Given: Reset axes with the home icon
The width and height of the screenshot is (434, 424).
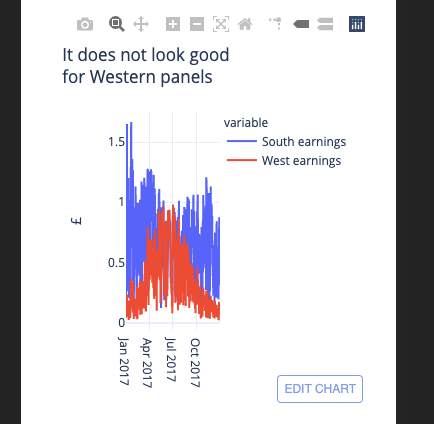Looking at the screenshot, I should point(245,24).
